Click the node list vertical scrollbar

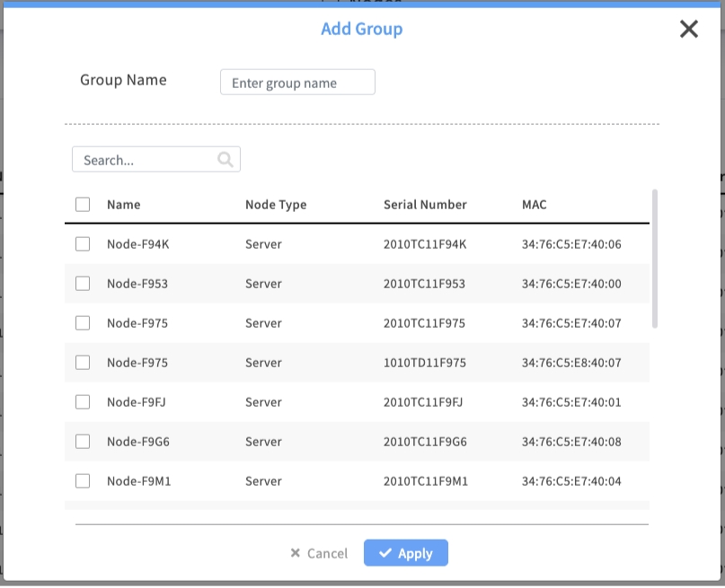(655, 259)
